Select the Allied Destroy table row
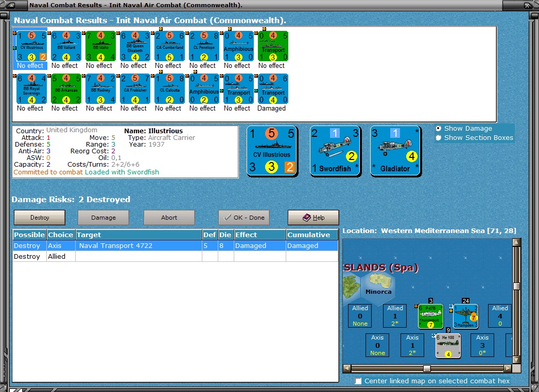Screen dimensions: 539x392 point(176,256)
